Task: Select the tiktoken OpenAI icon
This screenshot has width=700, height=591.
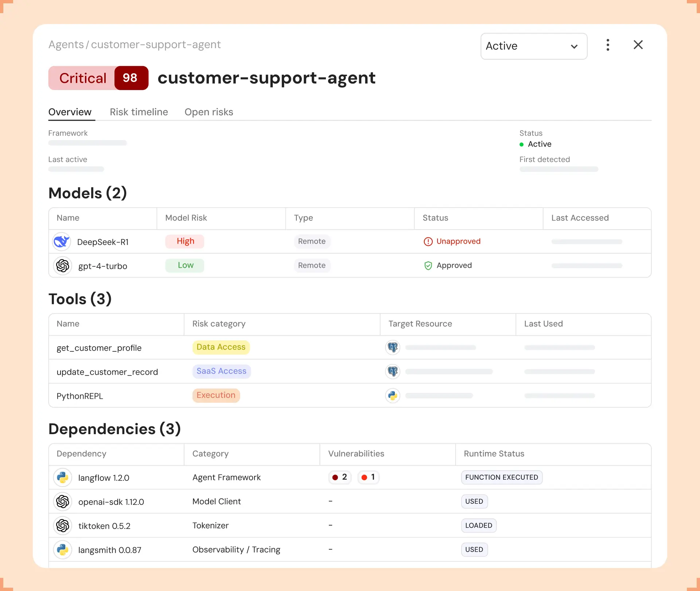Action: (x=62, y=525)
